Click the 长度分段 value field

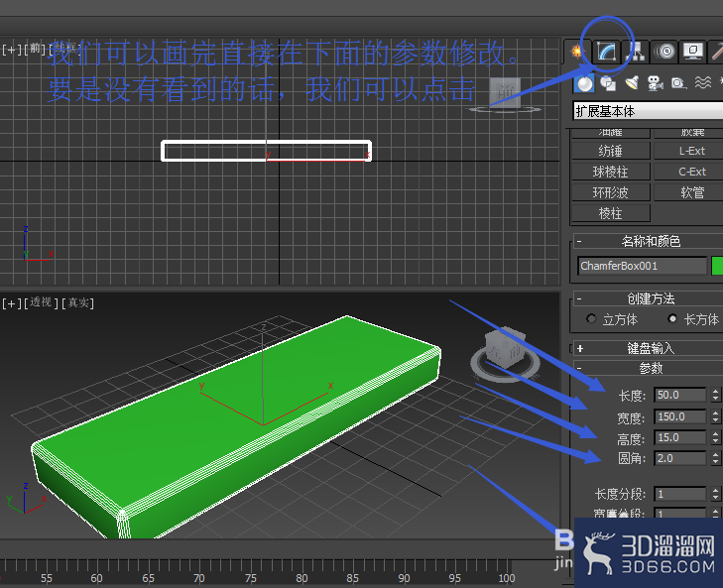pyautogui.click(x=680, y=494)
